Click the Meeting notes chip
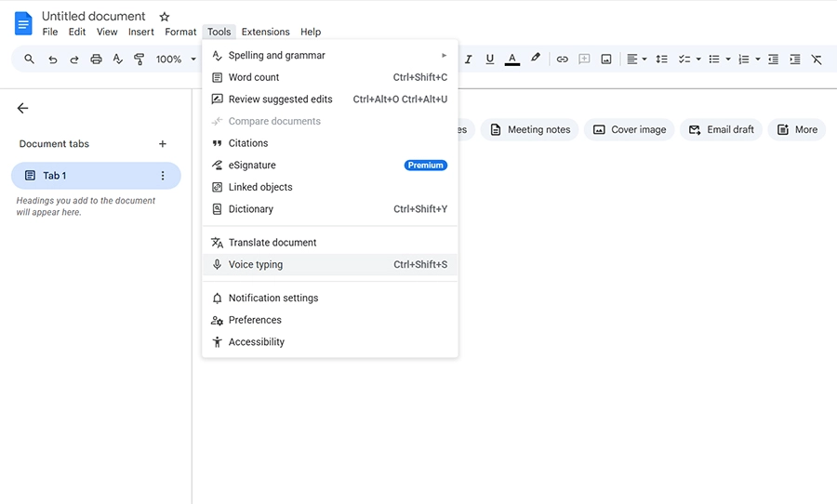This screenshot has height=504, width=837. (530, 130)
